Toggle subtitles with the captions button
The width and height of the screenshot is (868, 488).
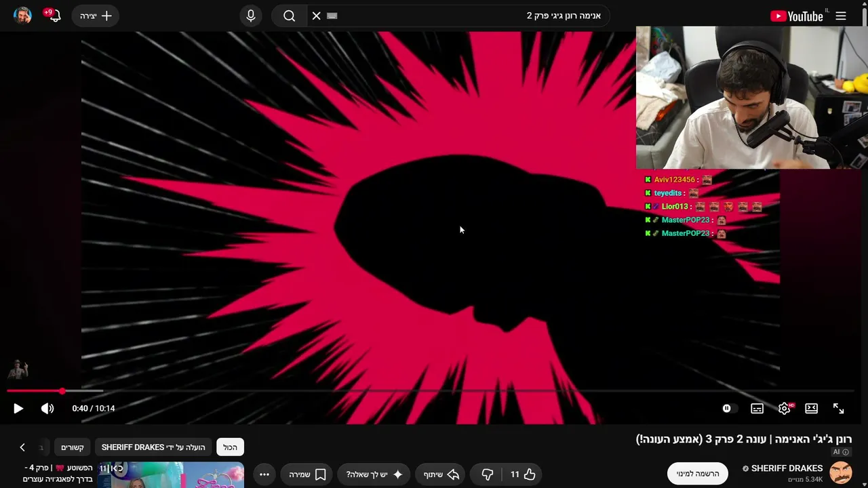(757, 408)
